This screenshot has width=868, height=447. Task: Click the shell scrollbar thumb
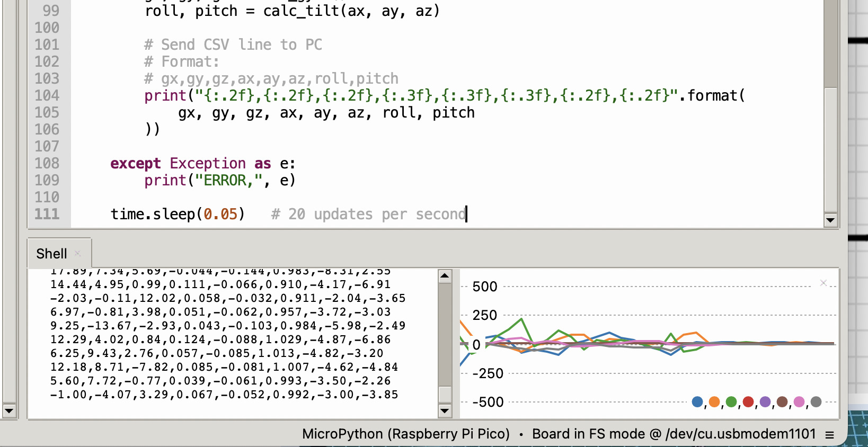click(x=445, y=395)
